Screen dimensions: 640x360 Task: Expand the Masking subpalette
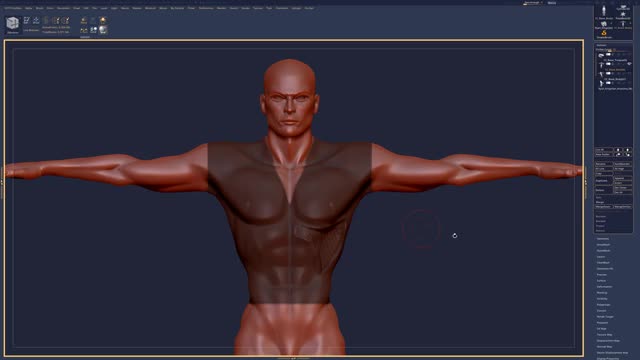602,293
